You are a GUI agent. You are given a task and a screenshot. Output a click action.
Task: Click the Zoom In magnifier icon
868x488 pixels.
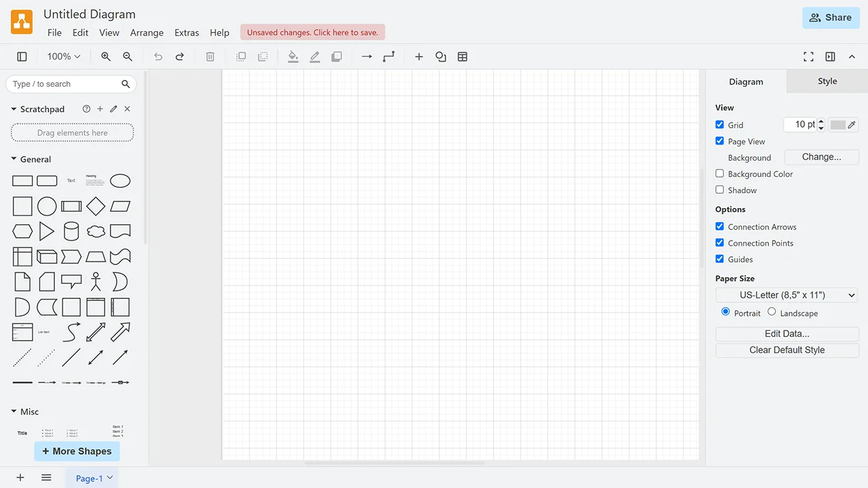click(x=106, y=57)
